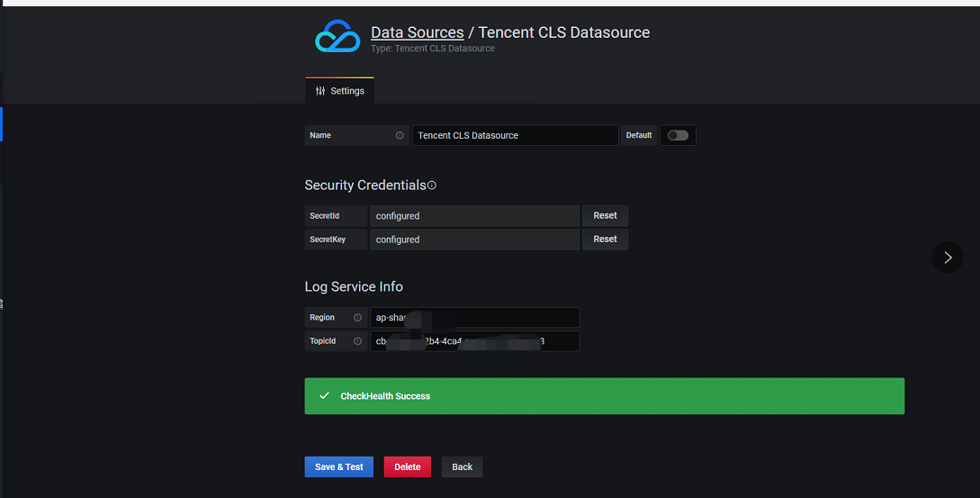Click the Log Service Info heading
The width and height of the screenshot is (980, 498).
354,286
